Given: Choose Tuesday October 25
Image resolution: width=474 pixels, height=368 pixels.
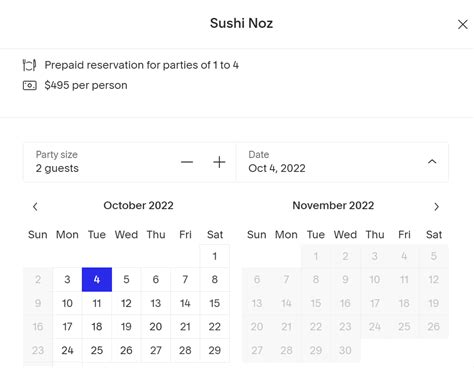Looking at the screenshot, I should (97, 350).
